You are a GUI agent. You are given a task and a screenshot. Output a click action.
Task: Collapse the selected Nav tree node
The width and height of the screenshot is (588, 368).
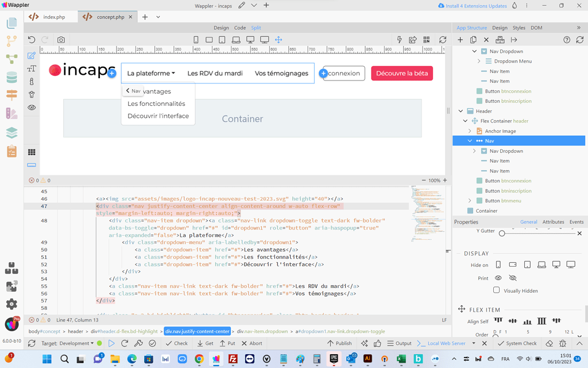pos(470,141)
